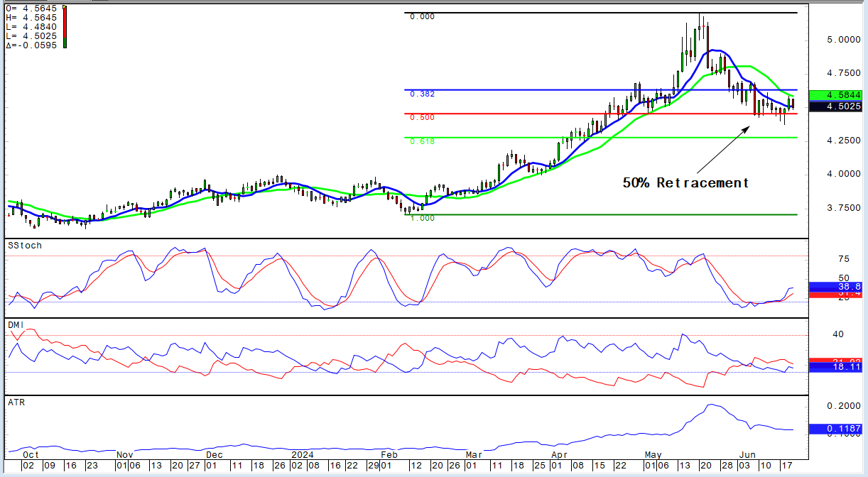Select the 0.500 Fibonacci level label
Screen dimensions: 868x477
423,118
